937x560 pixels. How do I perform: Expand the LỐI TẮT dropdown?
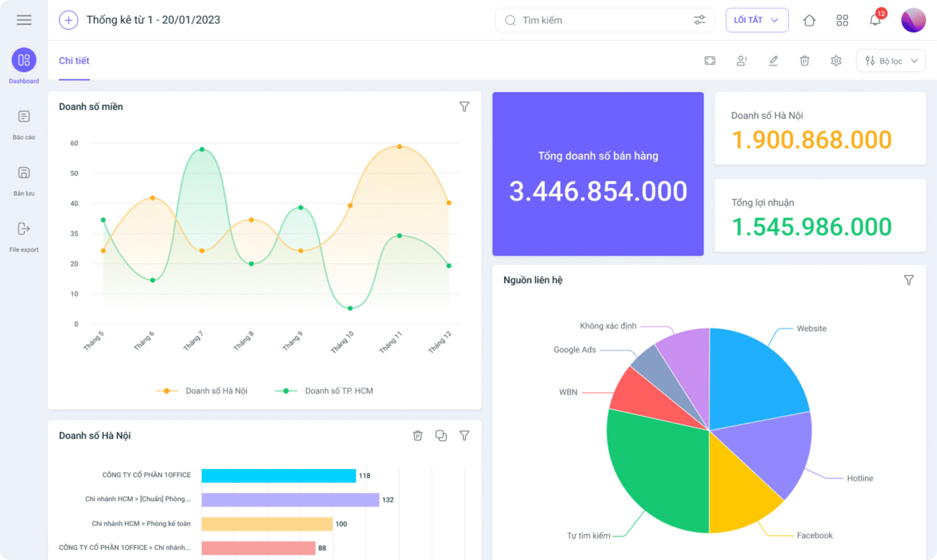pos(757,20)
